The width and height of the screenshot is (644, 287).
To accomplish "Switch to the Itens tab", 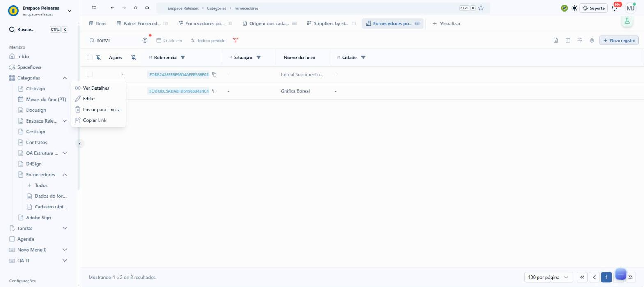I will coord(98,23).
